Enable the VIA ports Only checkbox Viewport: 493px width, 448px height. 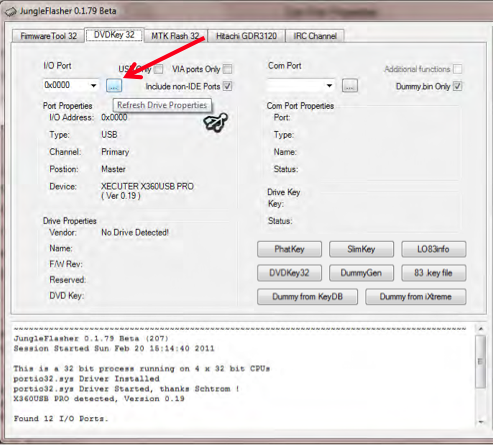[x=227, y=69]
